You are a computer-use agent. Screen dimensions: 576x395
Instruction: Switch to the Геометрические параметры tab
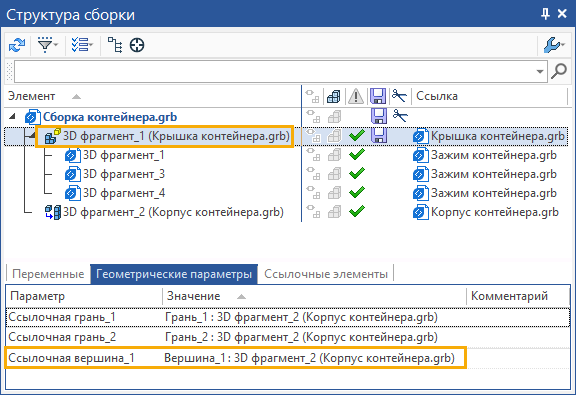(x=174, y=274)
